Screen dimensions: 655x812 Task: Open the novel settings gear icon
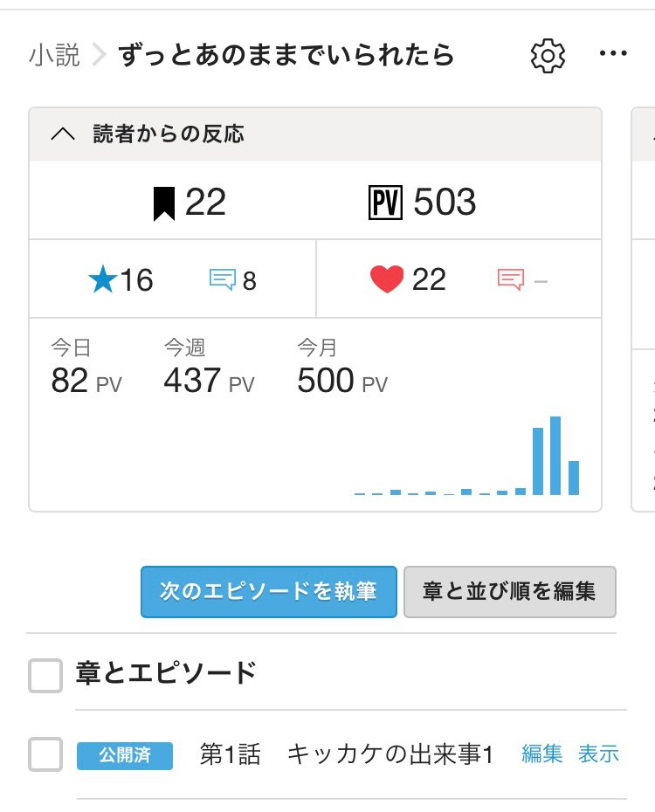coord(548,56)
